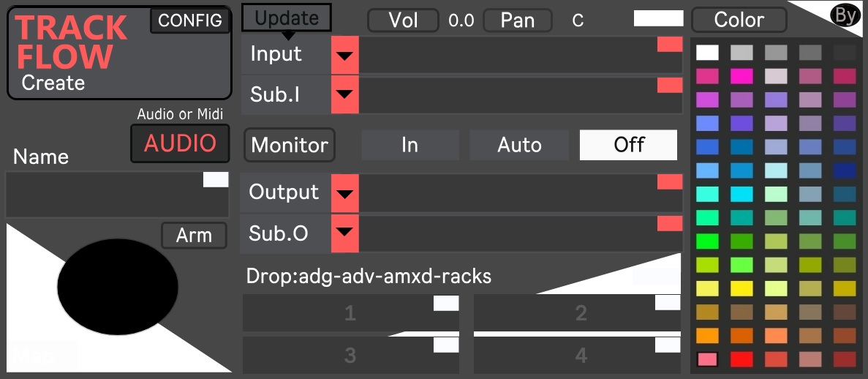
Task: Click the small red square at the Input field's right end
Action: coord(669,45)
